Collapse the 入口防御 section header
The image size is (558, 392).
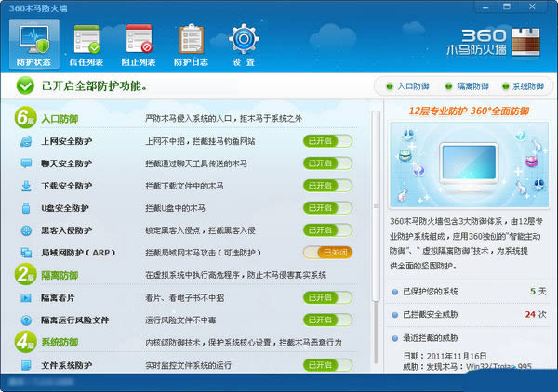tap(60, 119)
